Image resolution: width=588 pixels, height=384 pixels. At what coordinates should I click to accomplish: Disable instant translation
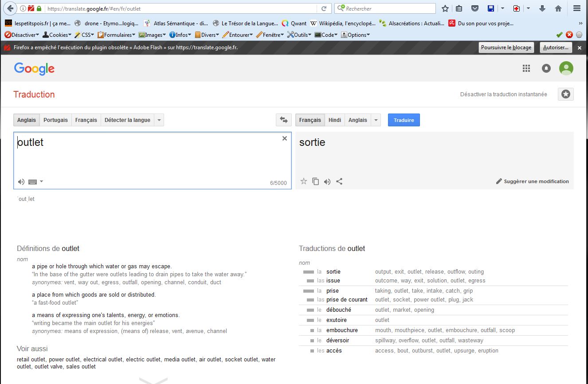(x=503, y=94)
